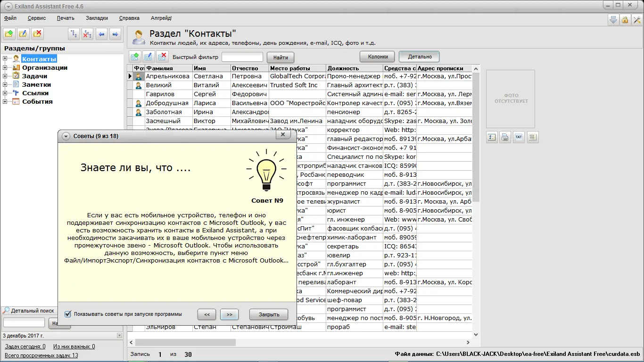This screenshot has height=362, width=644.
Task: Click the tree icon with red X
Action: [88, 33]
